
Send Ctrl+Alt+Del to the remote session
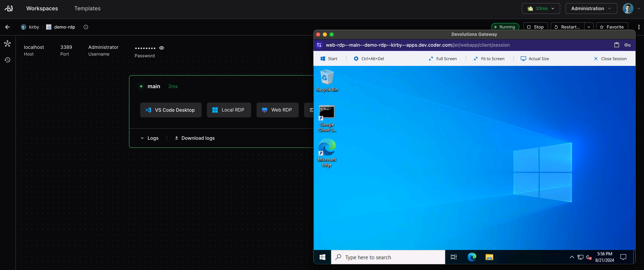[x=369, y=59]
